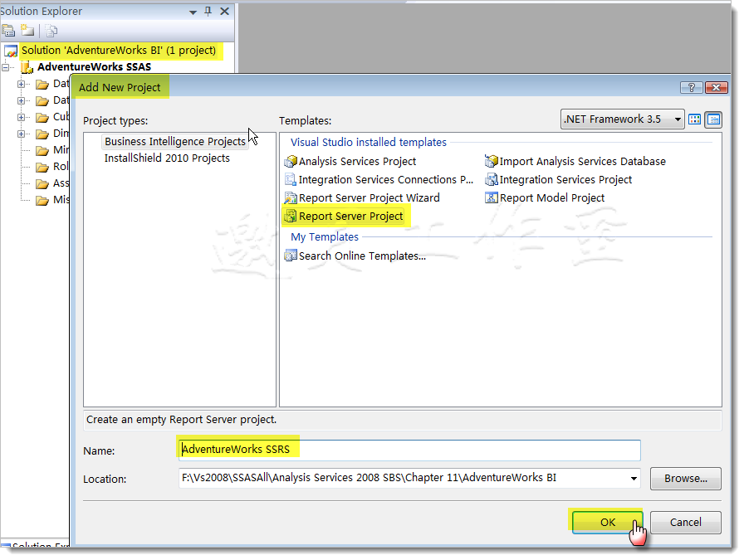Viewport: 744px width, 560px height.
Task: Select InstallShield 2010 Projects type
Action: click(x=167, y=158)
